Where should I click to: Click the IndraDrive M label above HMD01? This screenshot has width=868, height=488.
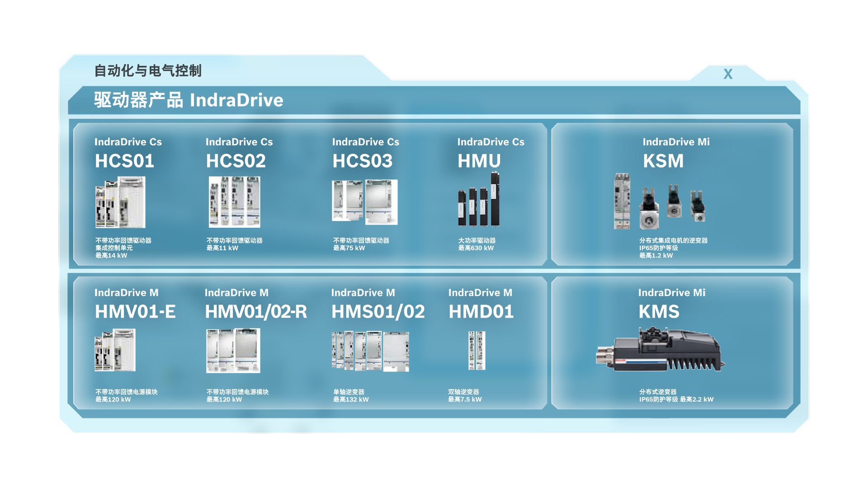(480, 293)
